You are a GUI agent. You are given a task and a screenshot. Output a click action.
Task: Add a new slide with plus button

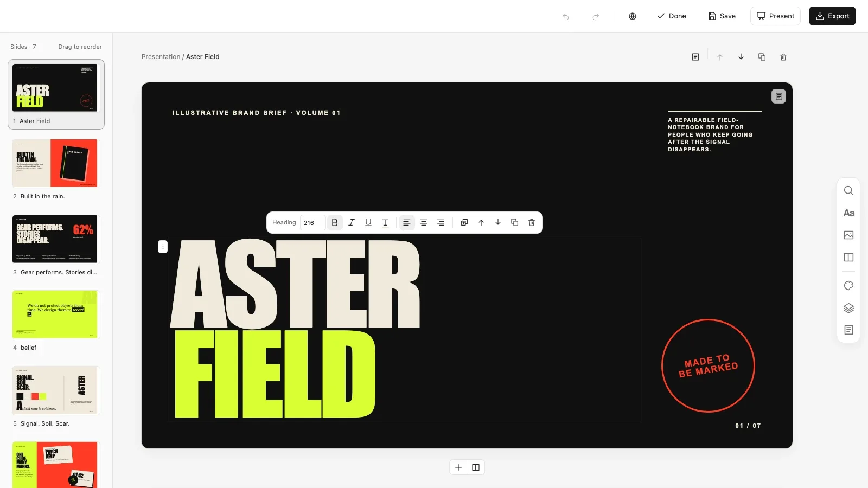[x=458, y=467]
